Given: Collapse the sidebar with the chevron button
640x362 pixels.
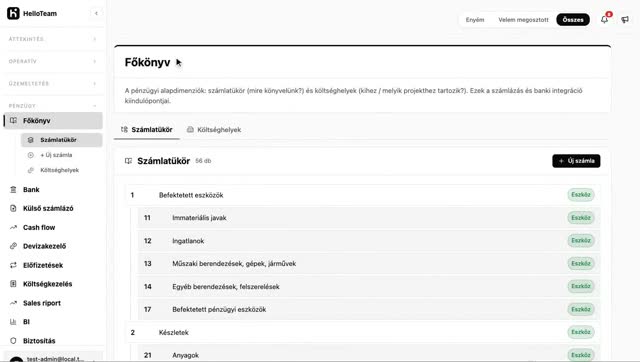Looking at the screenshot, I should pos(96,13).
